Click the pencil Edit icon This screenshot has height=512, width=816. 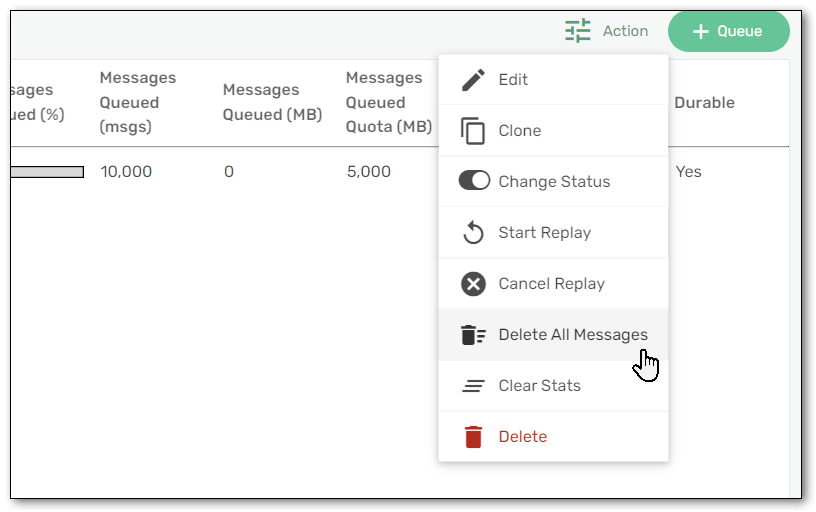pos(473,80)
